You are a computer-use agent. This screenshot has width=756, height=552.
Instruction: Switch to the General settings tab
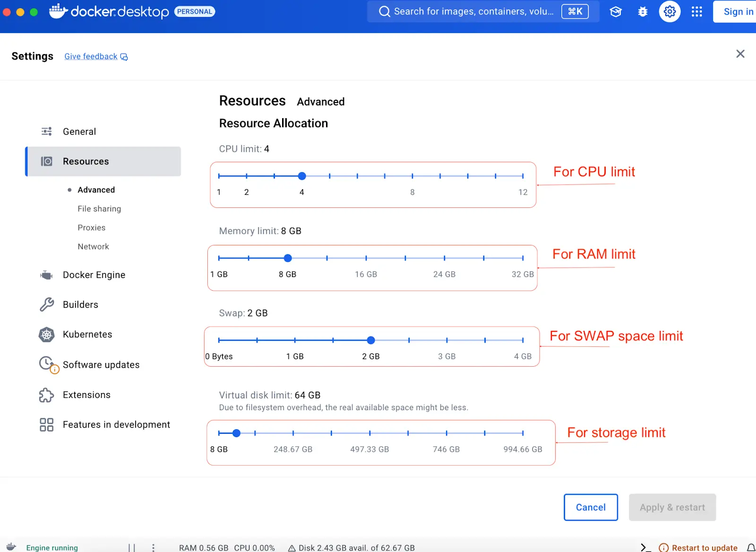(x=79, y=131)
